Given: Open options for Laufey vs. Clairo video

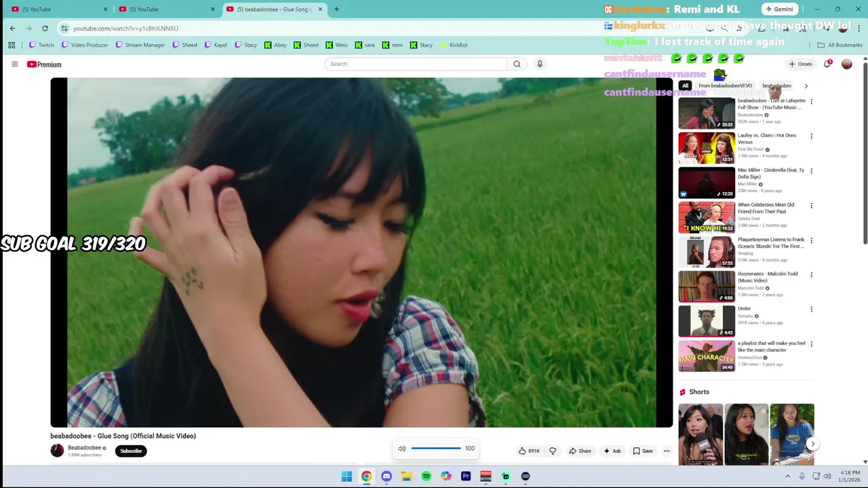Looking at the screenshot, I should [811, 136].
